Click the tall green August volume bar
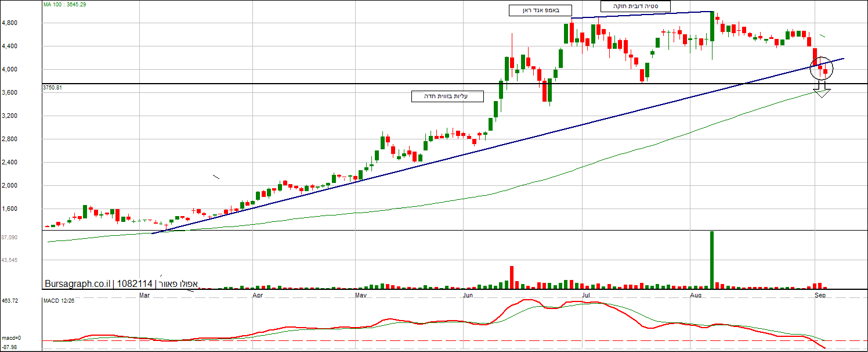Viewport: 868px width, 352px height. tap(711, 260)
